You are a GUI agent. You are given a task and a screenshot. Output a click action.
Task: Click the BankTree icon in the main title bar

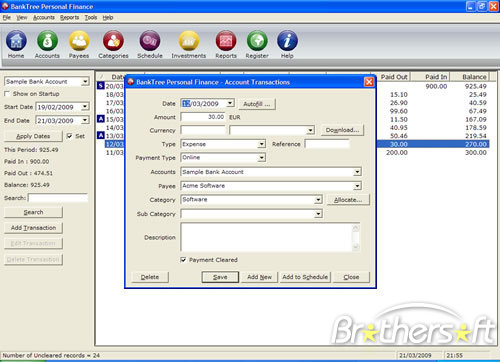[5, 6]
